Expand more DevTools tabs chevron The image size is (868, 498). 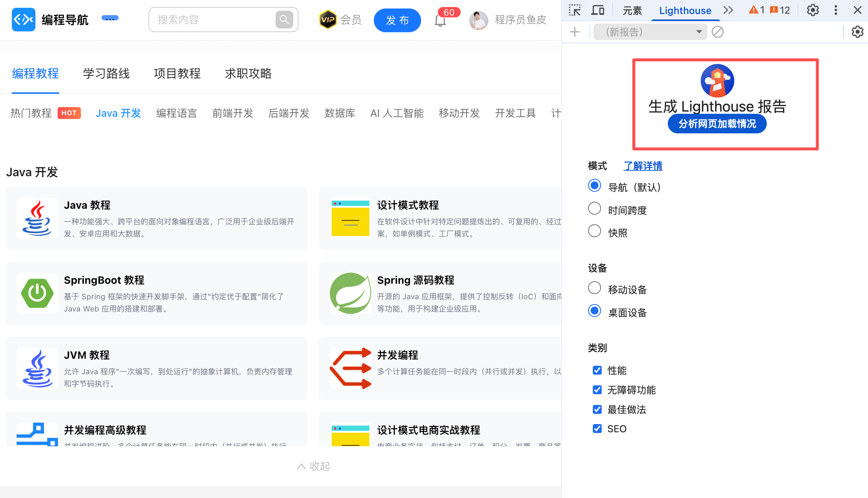(728, 10)
